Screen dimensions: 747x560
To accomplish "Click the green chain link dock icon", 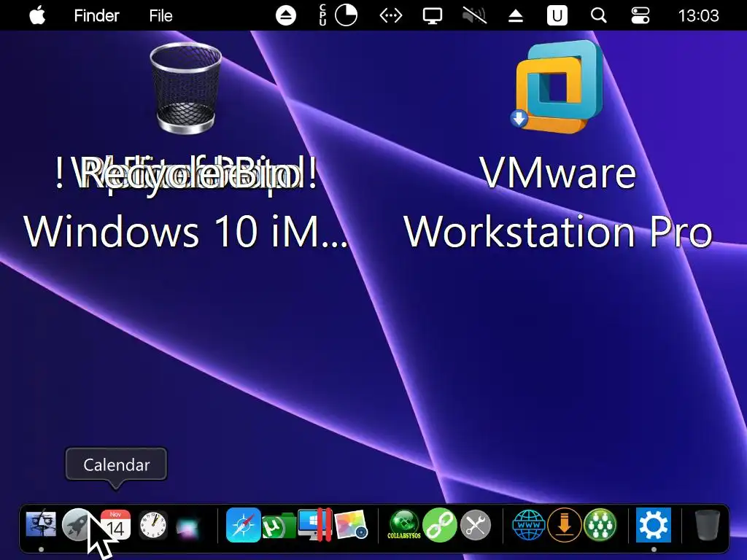I will 440,525.
